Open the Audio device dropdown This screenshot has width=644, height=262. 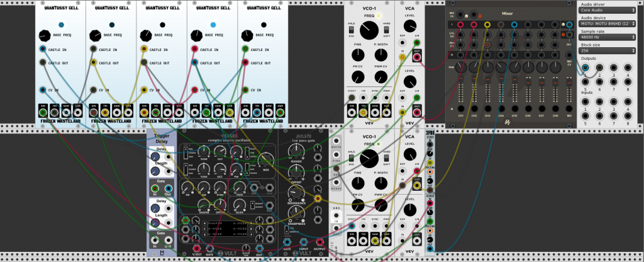(607, 23)
